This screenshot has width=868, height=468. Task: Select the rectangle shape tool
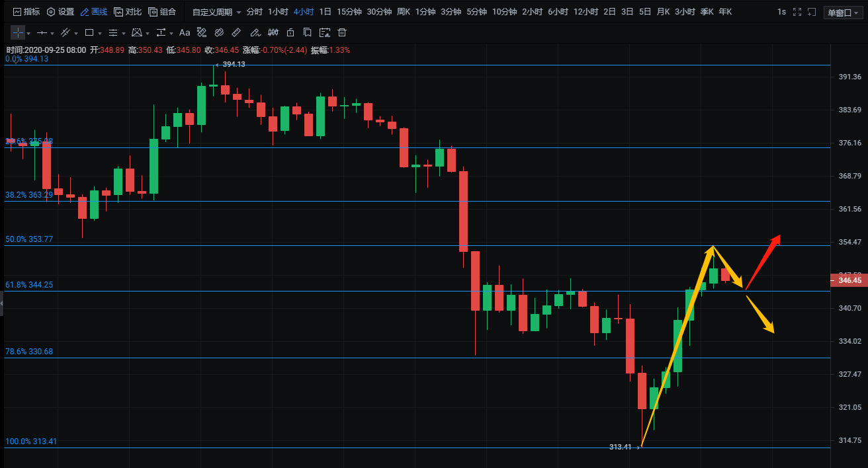coord(89,32)
